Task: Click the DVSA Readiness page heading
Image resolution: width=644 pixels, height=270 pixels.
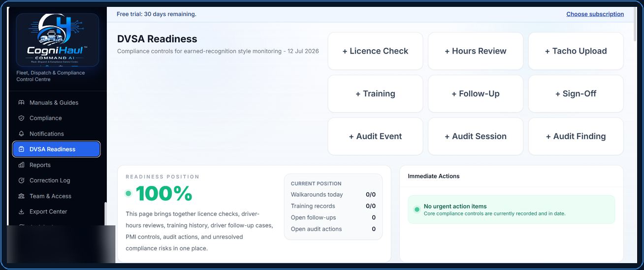Action: tap(157, 39)
